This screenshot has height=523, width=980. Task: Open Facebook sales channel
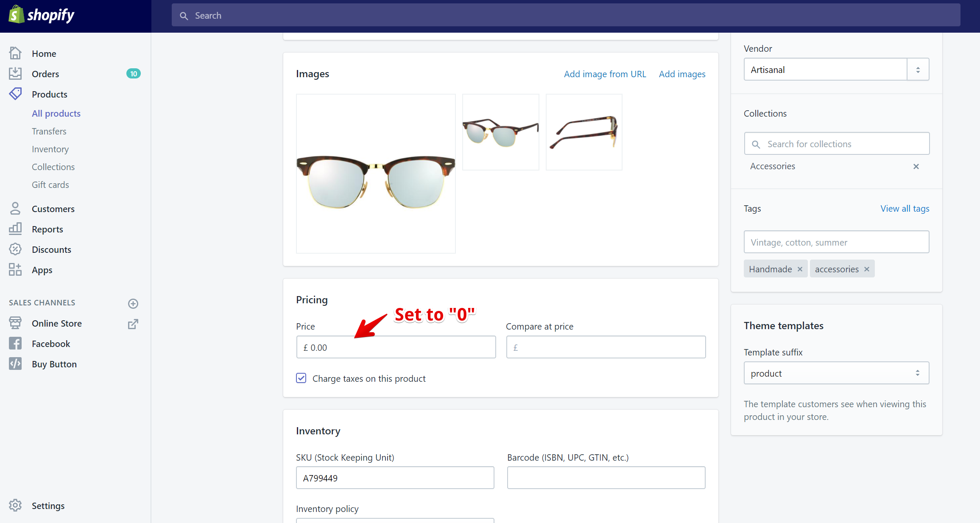(51, 344)
